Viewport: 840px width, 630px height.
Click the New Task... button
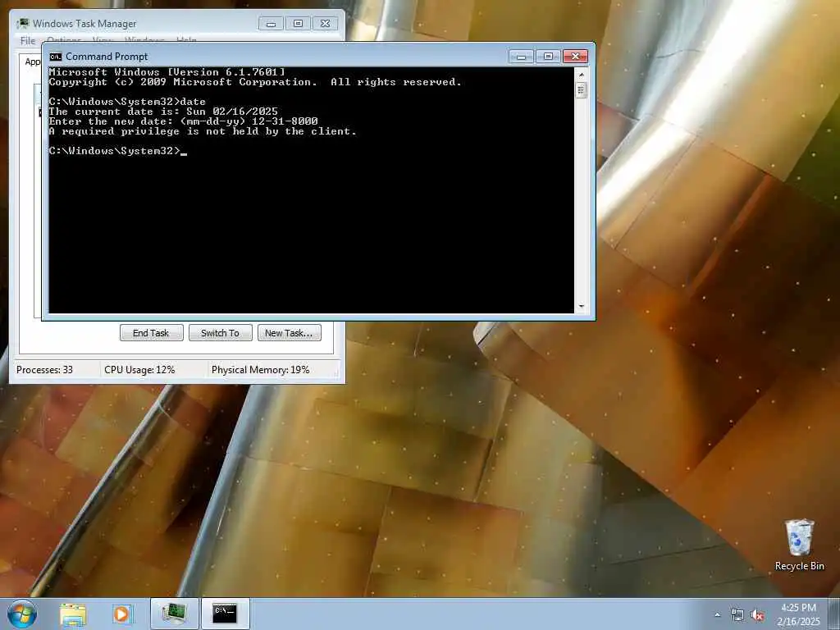[290, 333]
